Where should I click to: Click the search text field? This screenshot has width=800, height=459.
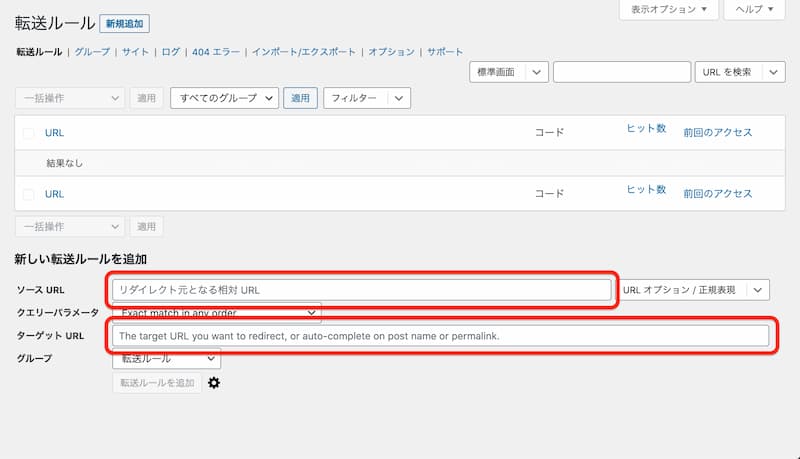(x=622, y=72)
